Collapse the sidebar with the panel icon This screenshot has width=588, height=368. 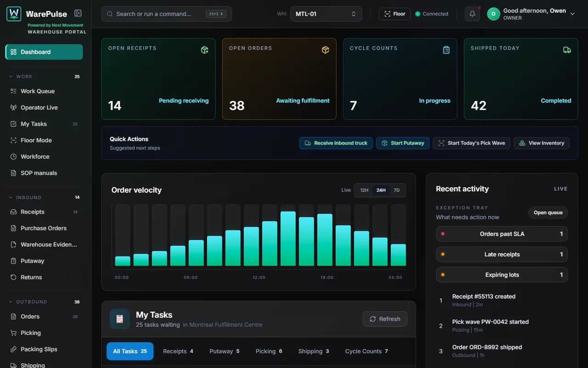[78, 13]
